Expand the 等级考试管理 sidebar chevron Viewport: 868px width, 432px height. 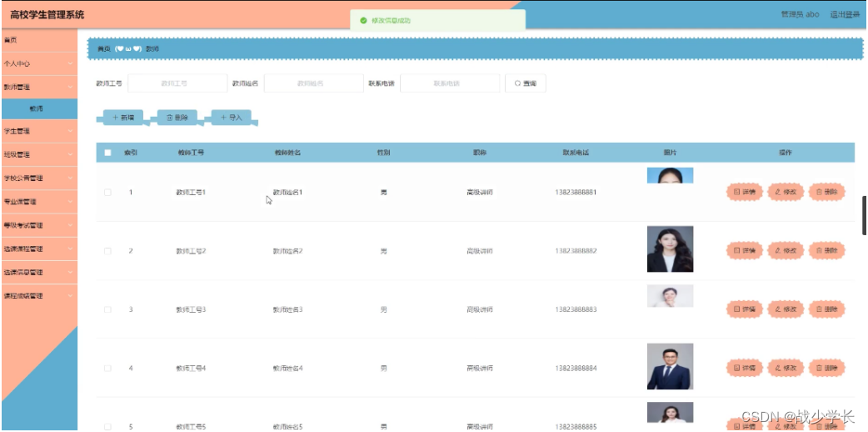click(70, 226)
